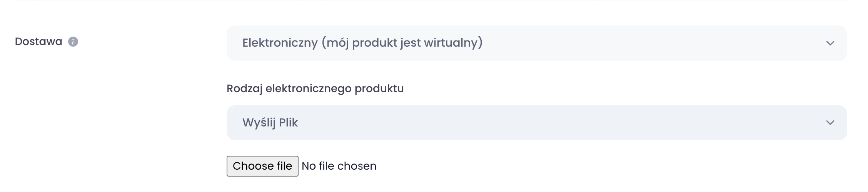The width and height of the screenshot is (868, 192).
Task: Click the "Rodzaj elektronicznego produktu" label
Action: click(315, 89)
